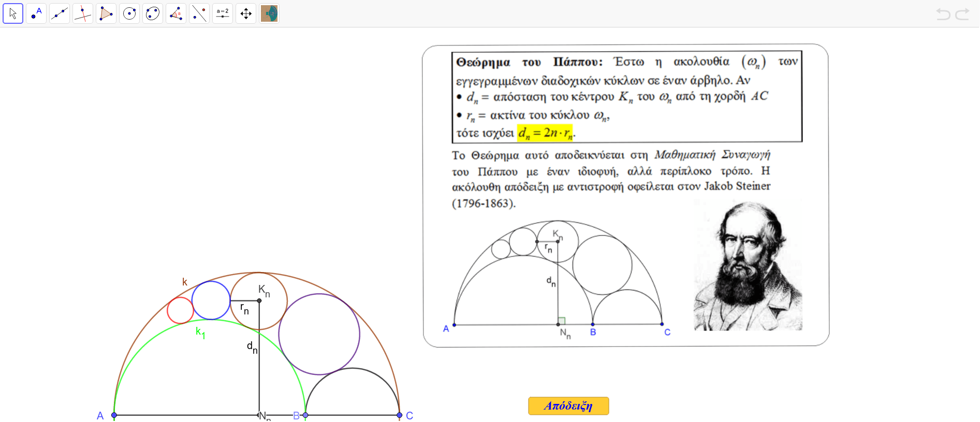Click point A on the construction
The height and width of the screenshot is (422, 980).
(114, 415)
